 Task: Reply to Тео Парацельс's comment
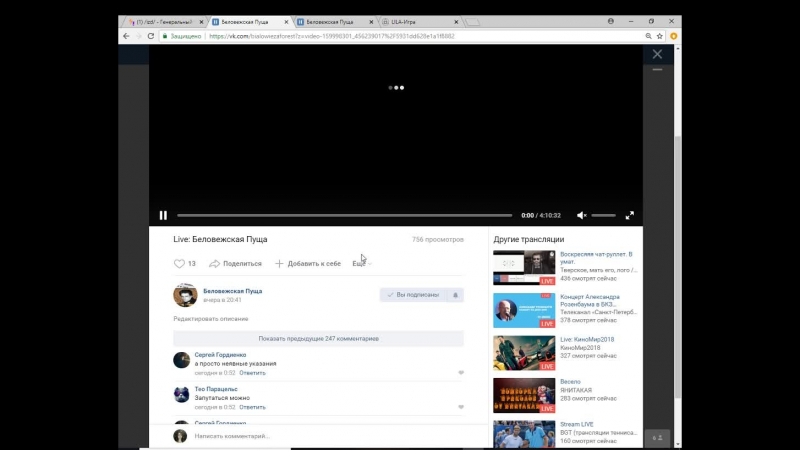tap(253, 407)
